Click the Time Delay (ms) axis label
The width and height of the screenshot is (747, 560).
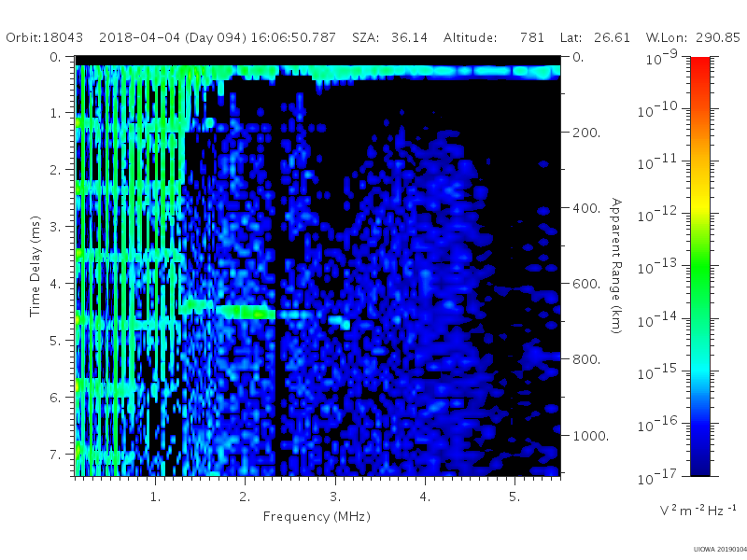click(x=35, y=266)
